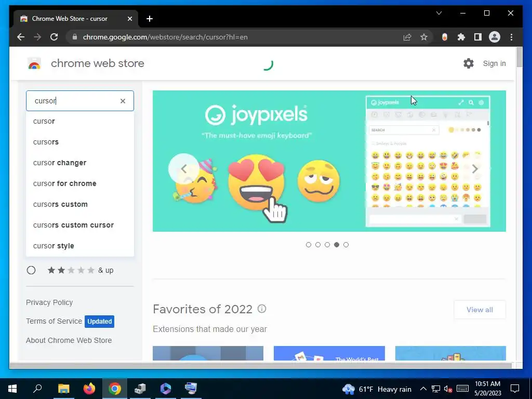532x399 pixels.
Task: Open the joypixels banner
Action: 329,161
